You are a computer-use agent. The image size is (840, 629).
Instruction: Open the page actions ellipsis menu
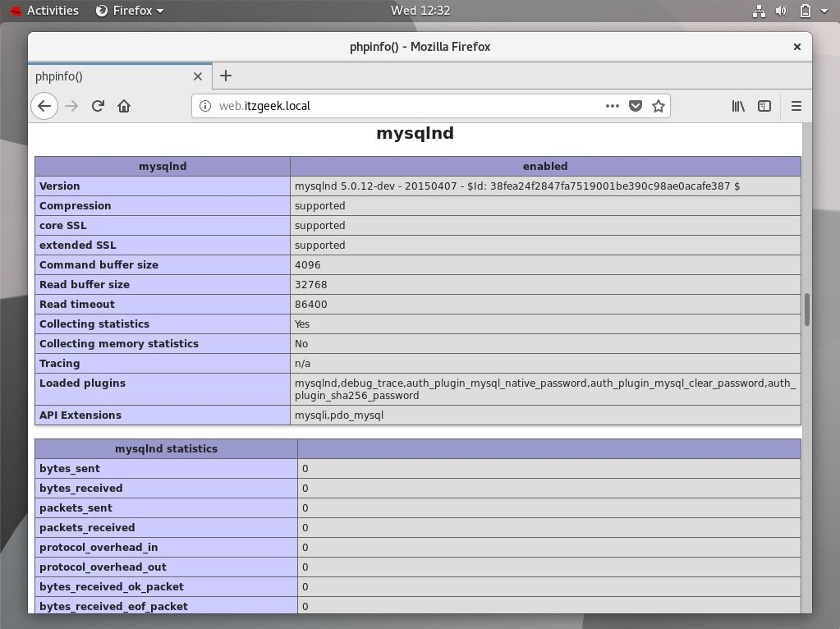[613, 105]
